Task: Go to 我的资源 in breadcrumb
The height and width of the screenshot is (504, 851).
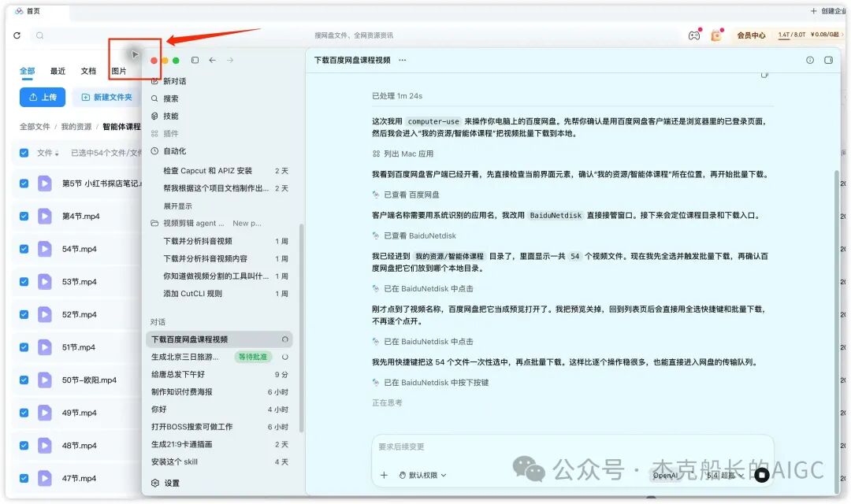Action: coord(76,127)
